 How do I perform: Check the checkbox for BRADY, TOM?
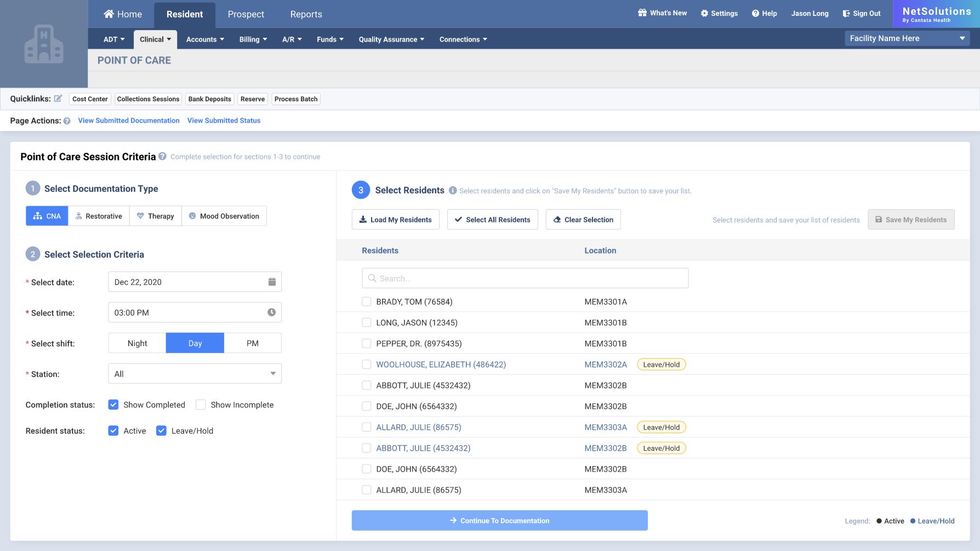(x=366, y=301)
